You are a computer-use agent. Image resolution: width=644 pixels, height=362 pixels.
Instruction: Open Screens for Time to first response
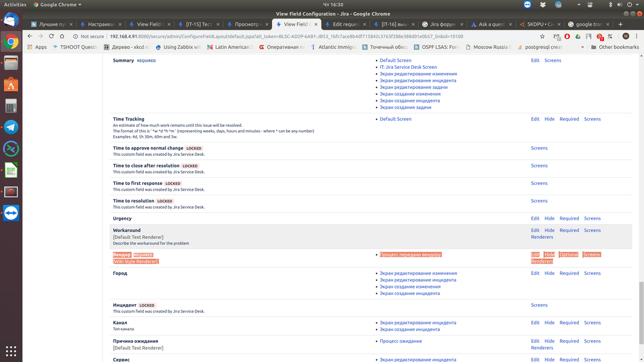[x=539, y=184]
